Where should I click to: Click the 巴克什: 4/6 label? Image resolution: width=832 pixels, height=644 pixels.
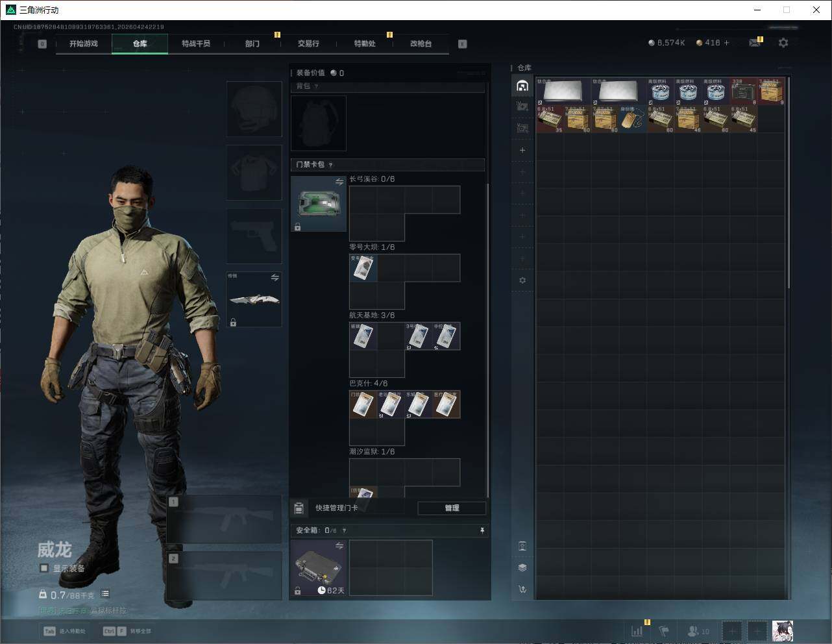[369, 384]
